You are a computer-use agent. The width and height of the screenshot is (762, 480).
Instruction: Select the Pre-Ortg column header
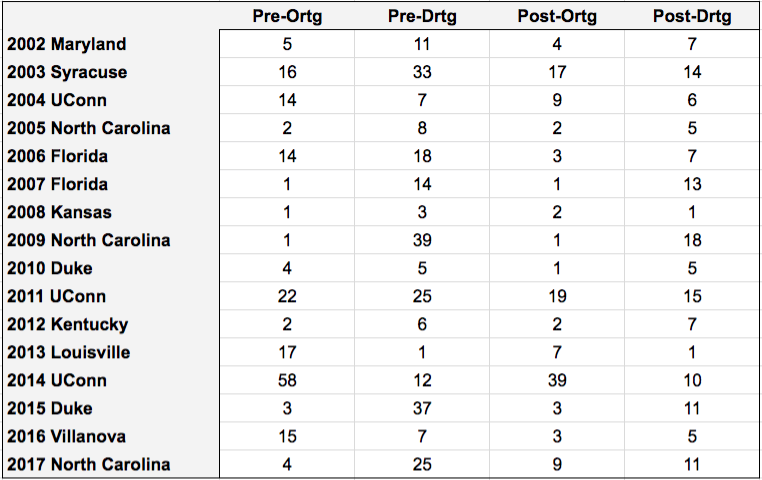tap(287, 17)
